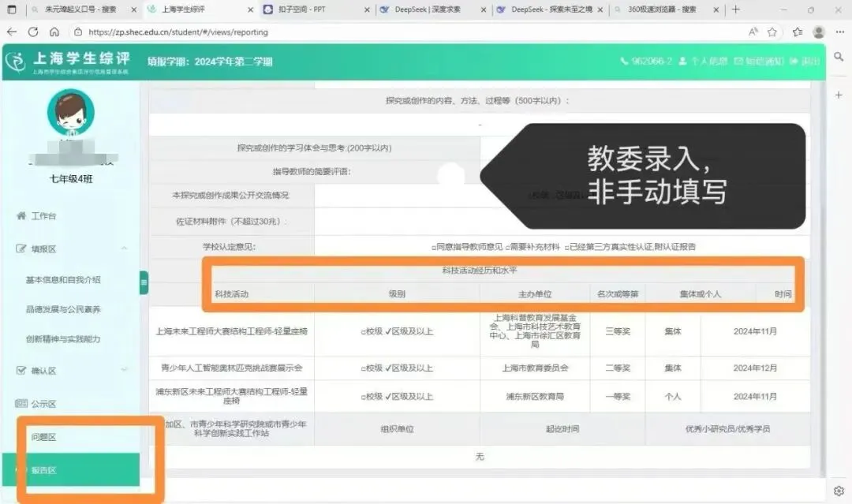Open a new browser tab
The image size is (852, 504).
(736, 9)
